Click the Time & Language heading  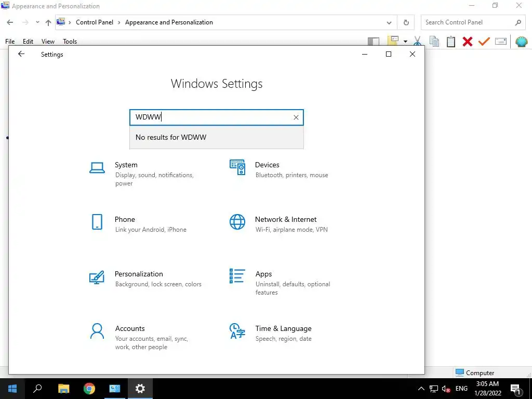tap(283, 328)
